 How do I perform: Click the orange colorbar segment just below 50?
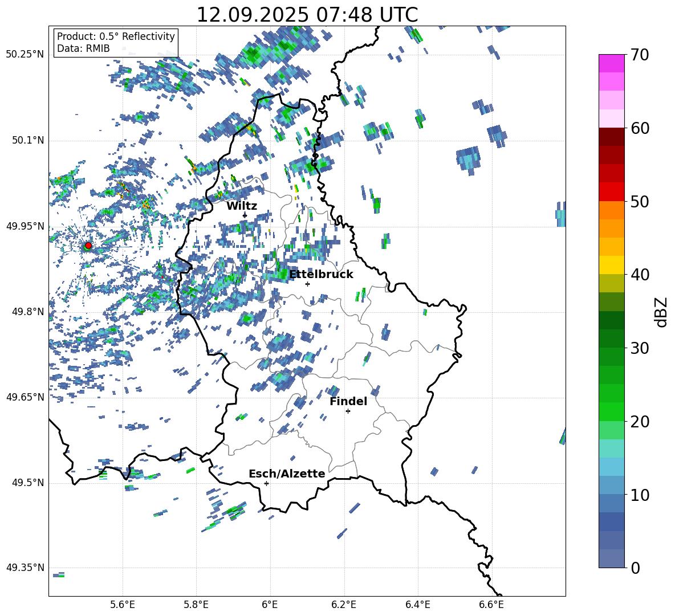tap(612, 210)
